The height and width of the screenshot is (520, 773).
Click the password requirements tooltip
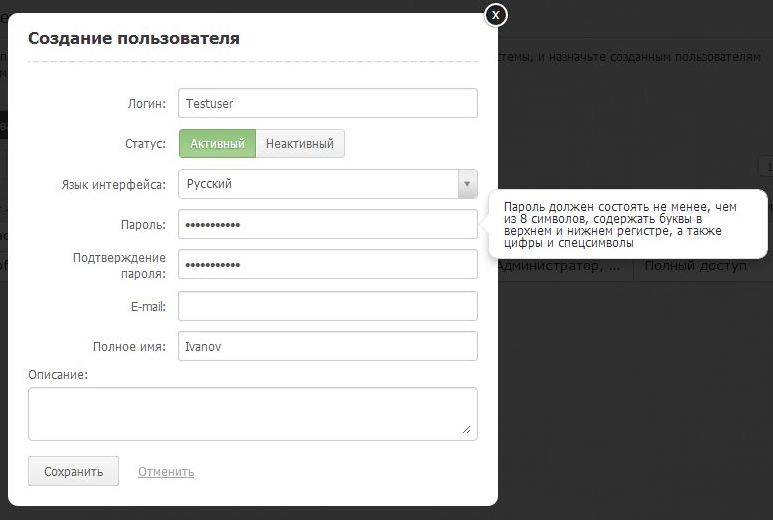point(628,222)
